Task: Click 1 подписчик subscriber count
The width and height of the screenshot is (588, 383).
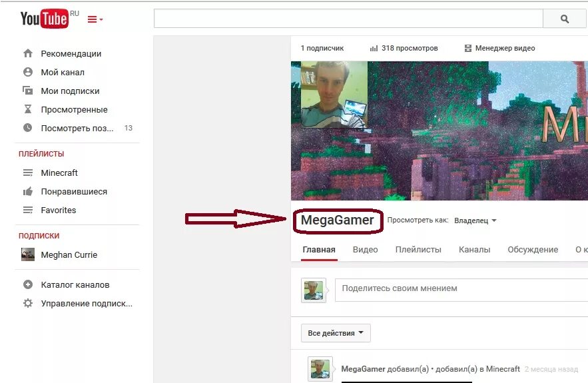Action: tap(322, 49)
